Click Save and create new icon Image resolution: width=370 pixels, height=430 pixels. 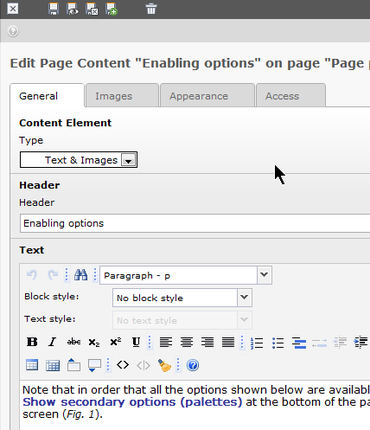(111, 9)
